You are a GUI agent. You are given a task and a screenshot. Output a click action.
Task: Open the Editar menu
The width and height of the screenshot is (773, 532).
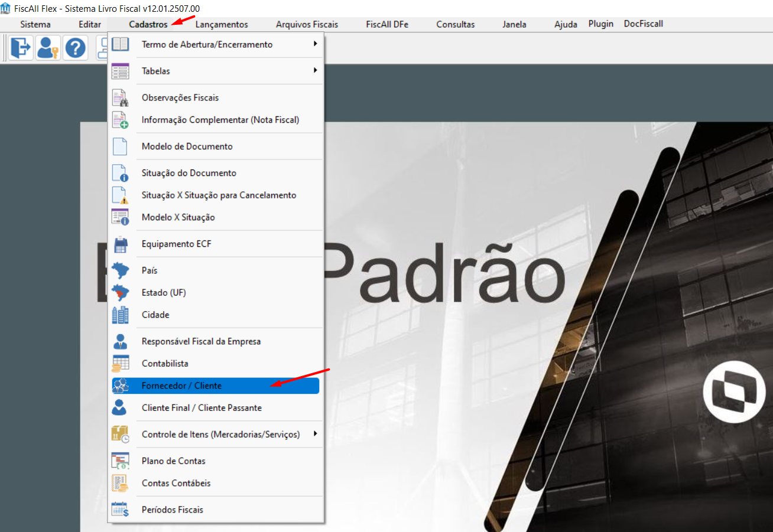pos(90,24)
